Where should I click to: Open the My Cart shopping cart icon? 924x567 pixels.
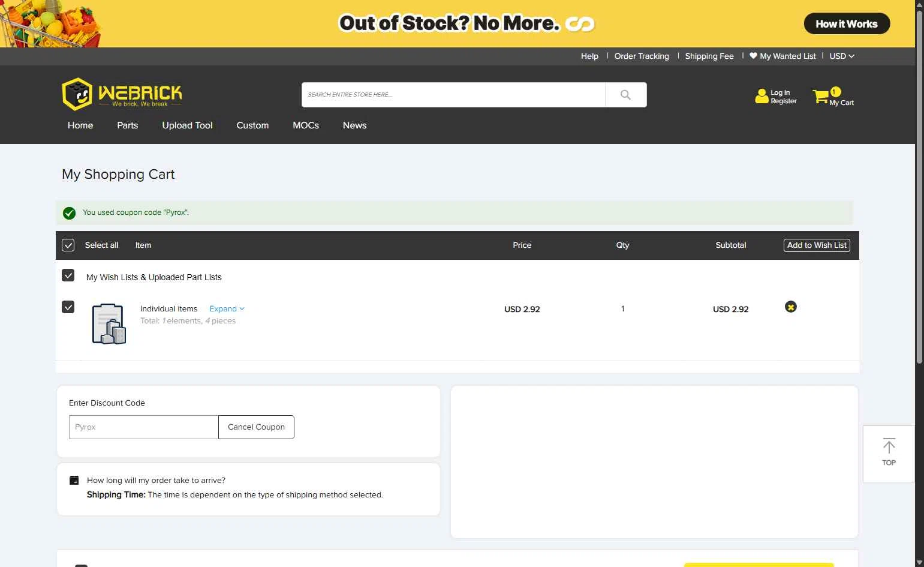pyautogui.click(x=821, y=96)
